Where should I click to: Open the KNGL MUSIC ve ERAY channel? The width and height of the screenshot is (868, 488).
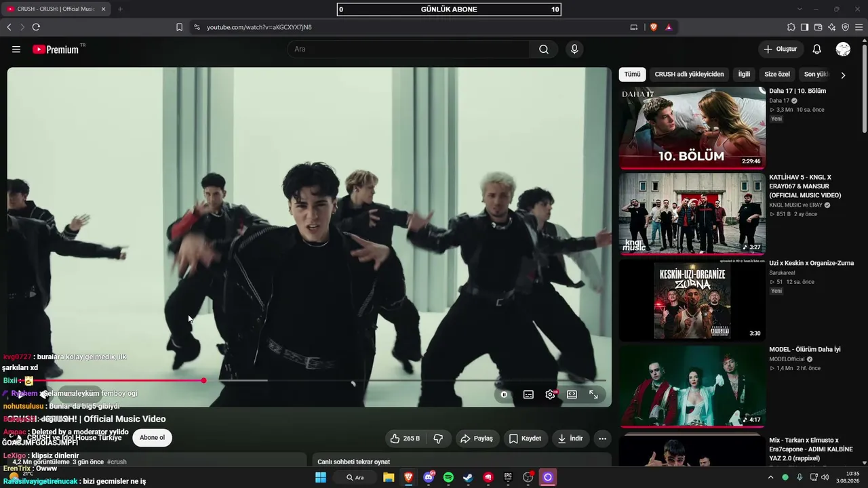pyautogui.click(x=795, y=205)
